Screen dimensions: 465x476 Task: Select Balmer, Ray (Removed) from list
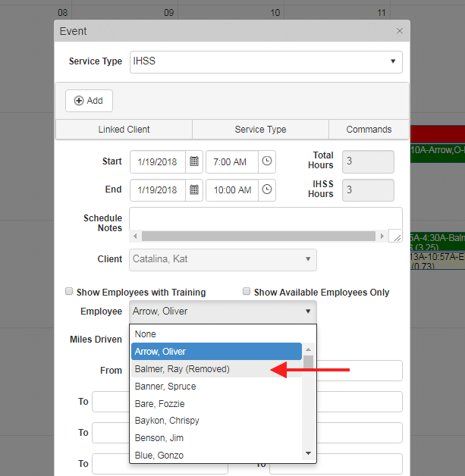click(182, 369)
